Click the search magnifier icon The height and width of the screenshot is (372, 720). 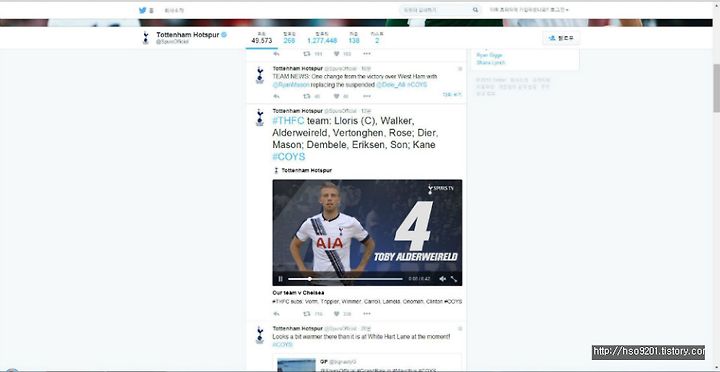[x=476, y=10]
